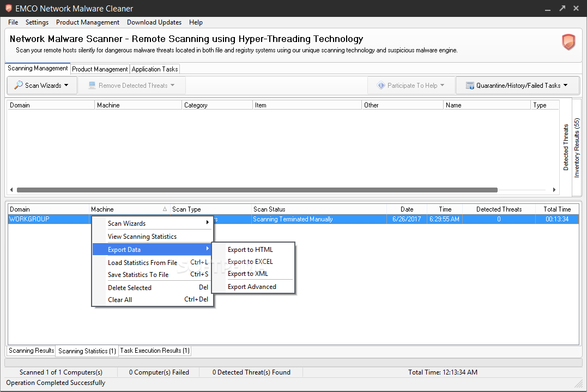Sort by Category column header

pos(217,105)
